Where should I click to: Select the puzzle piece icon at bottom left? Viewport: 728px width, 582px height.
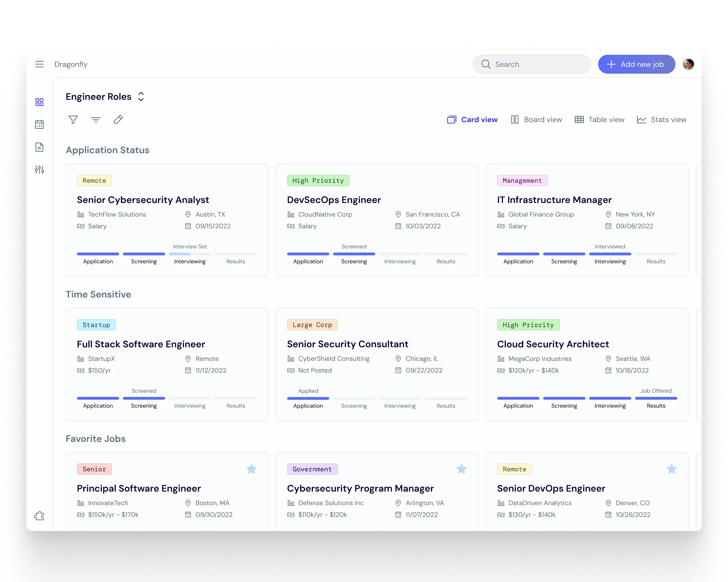pyautogui.click(x=39, y=516)
